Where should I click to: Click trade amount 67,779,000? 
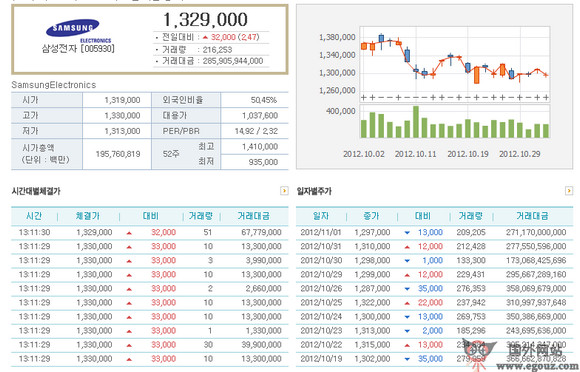point(261,232)
